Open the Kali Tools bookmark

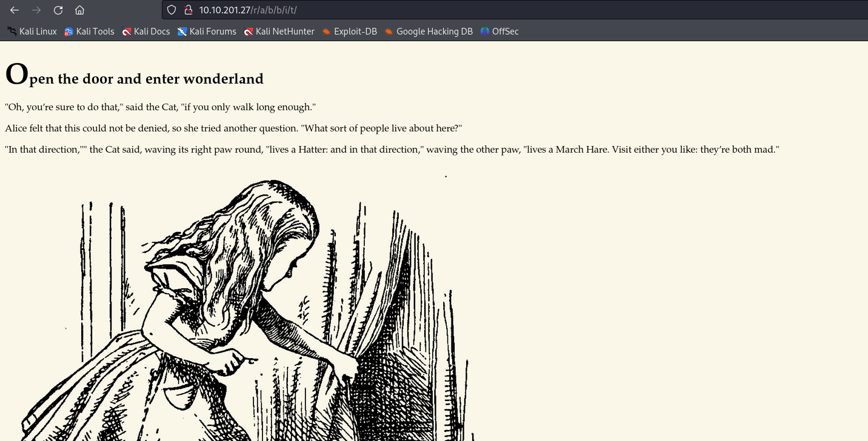pos(89,31)
